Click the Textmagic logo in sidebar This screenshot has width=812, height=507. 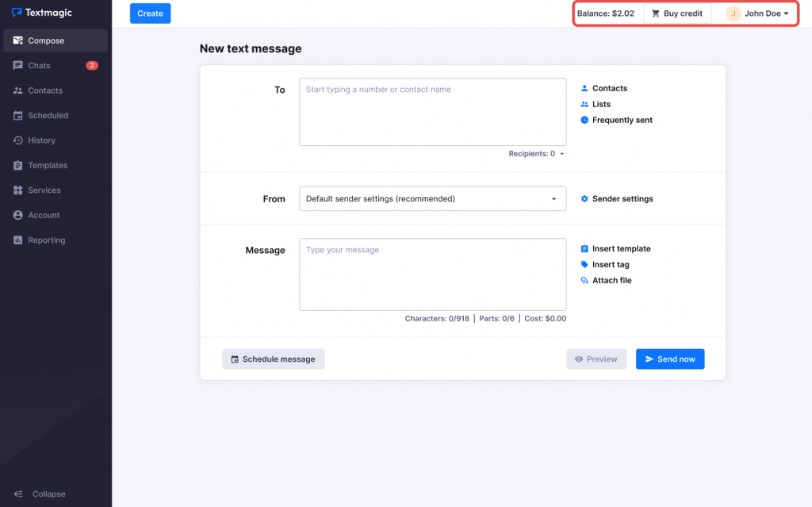[x=42, y=13]
